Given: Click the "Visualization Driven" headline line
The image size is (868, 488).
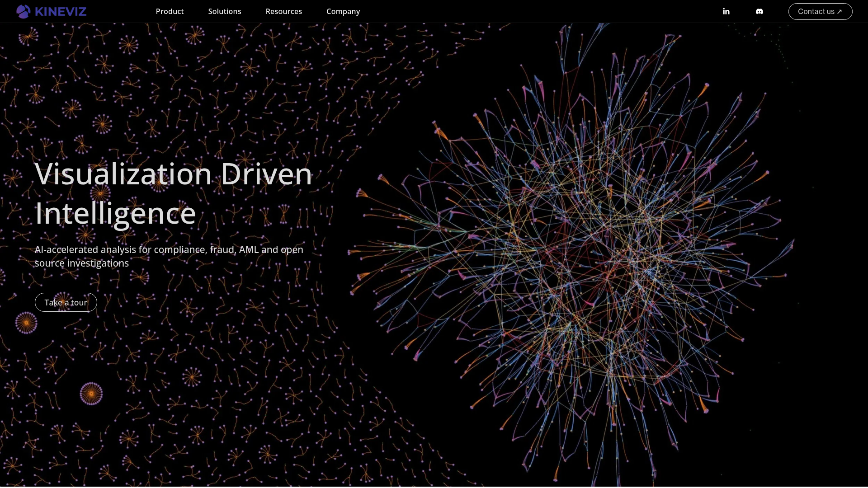Looking at the screenshot, I should coord(173,174).
